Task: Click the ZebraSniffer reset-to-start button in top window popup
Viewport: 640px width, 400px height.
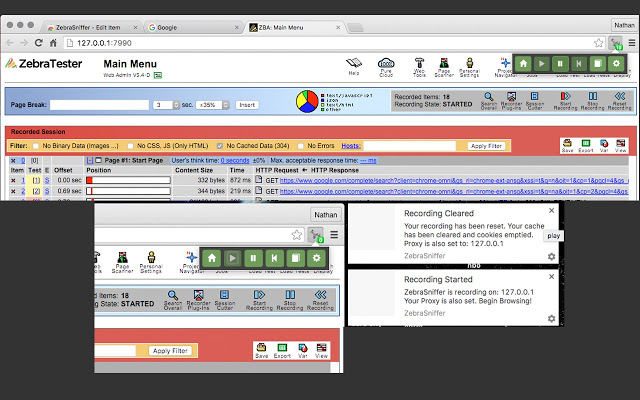Action: (x=579, y=64)
